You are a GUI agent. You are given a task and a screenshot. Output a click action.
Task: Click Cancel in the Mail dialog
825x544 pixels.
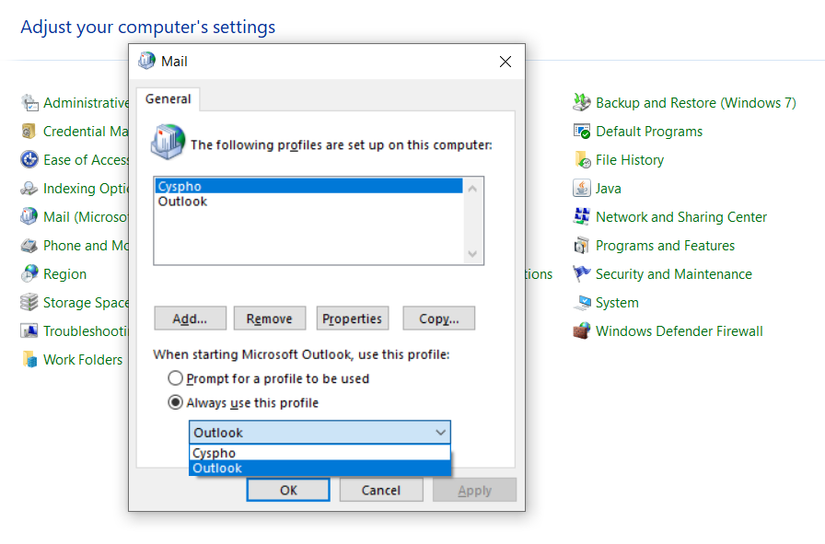tap(381, 490)
